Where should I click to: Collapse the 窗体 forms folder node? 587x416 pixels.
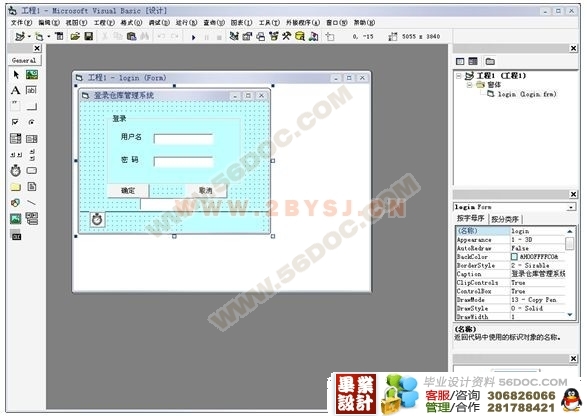(469, 85)
